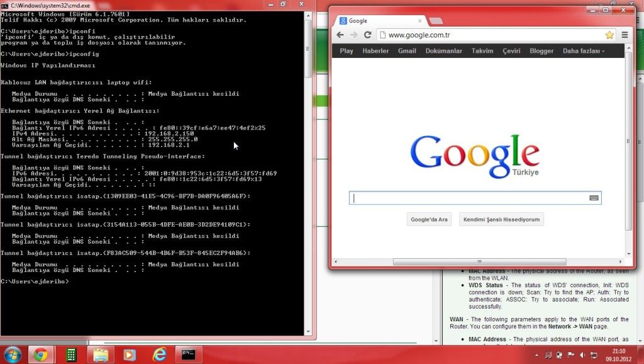The height and width of the screenshot is (364, 644).
Task: Open Dokümanlar in the Google bar
Action: point(443,51)
